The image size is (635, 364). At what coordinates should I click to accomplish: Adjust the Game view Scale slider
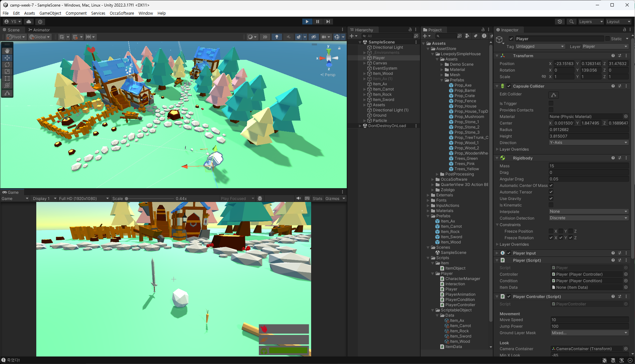point(126,199)
